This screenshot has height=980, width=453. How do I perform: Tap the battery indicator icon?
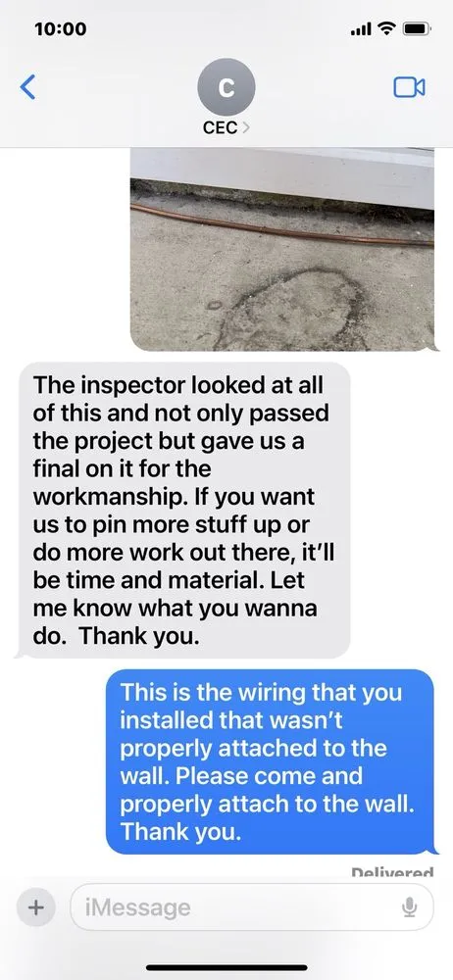click(416, 28)
